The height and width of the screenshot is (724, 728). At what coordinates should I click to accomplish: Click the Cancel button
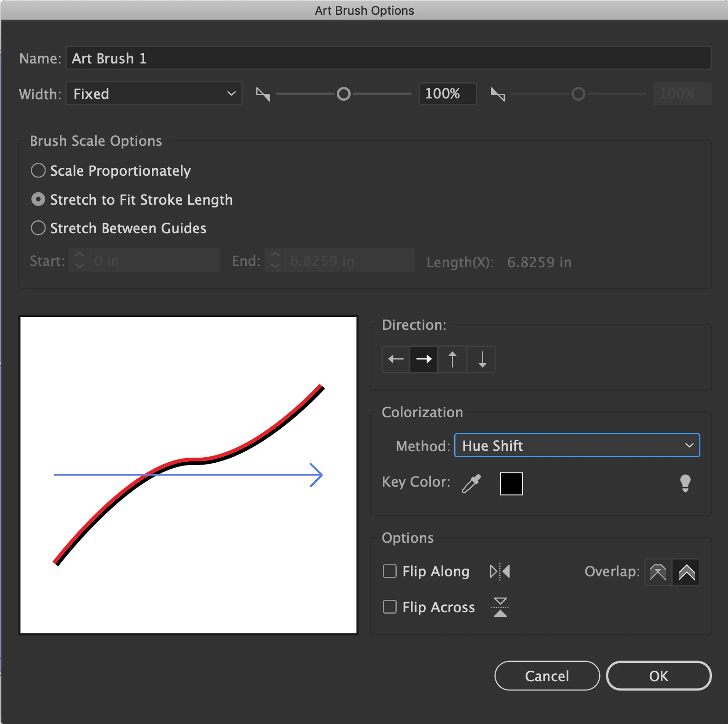[x=547, y=676]
